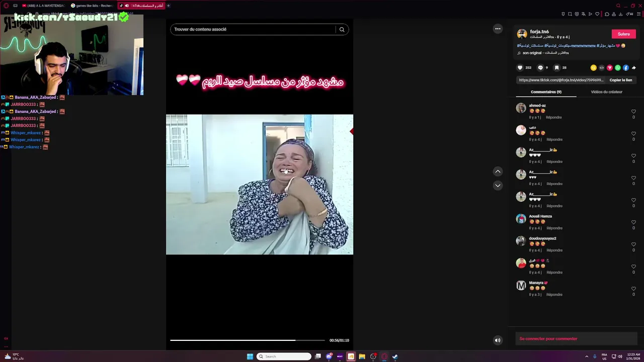
Task: Like the video with the heart icon
Action: tap(520, 67)
